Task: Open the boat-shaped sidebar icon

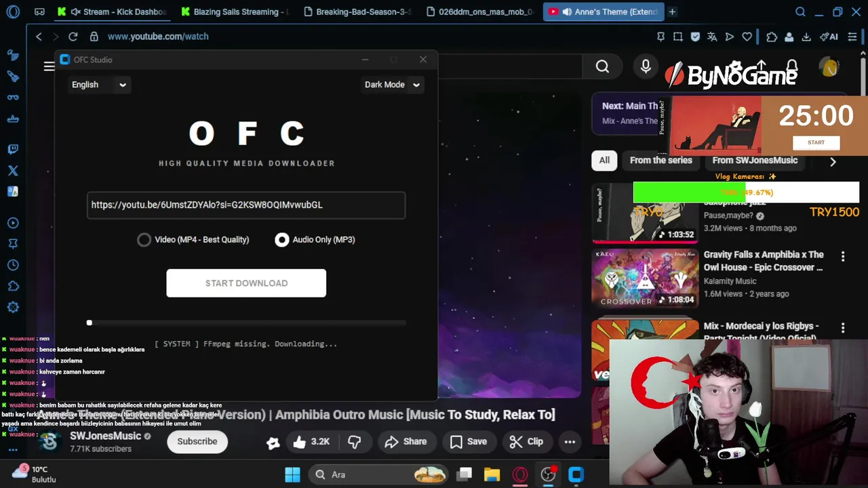Action: pyautogui.click(x=13, y=119)
